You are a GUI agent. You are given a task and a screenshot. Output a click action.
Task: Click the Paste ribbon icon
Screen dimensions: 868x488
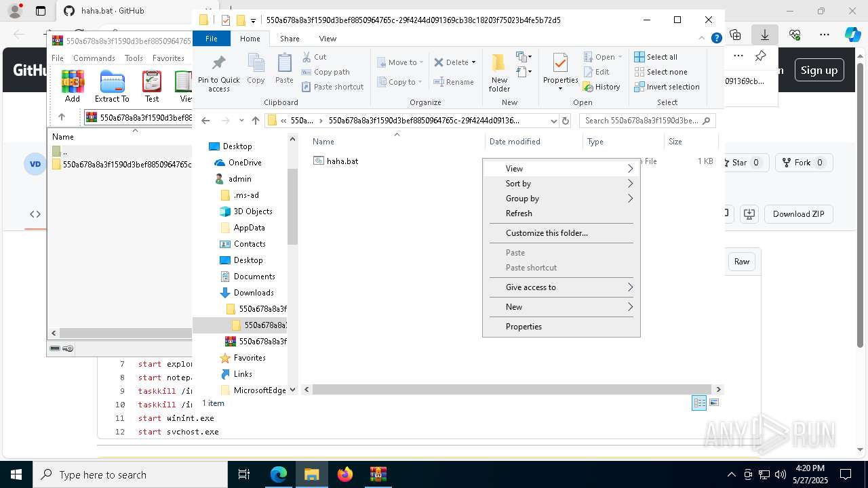tap(284, 63)
